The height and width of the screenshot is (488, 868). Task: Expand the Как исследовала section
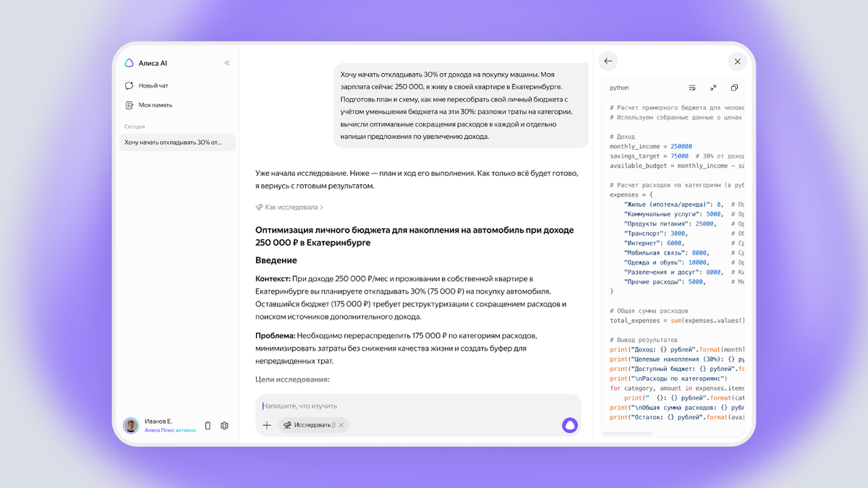click(289, 207)
